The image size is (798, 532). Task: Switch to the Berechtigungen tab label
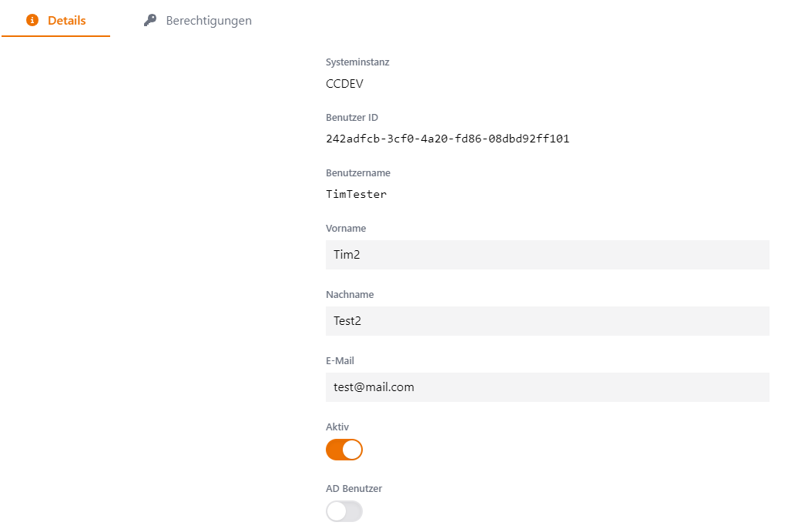(x=209, y=21)
